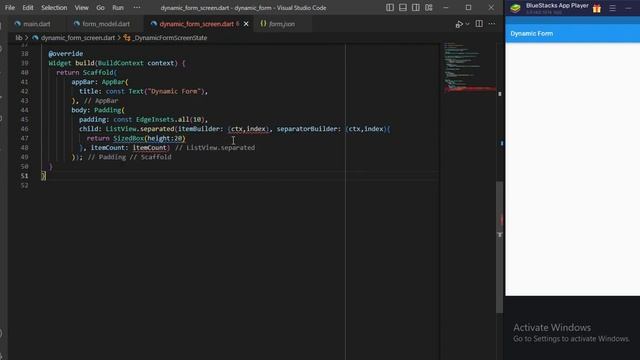This screenshot has height=360, width=640.
Task: Toggle panel layout icon
Action: (403, 8)
